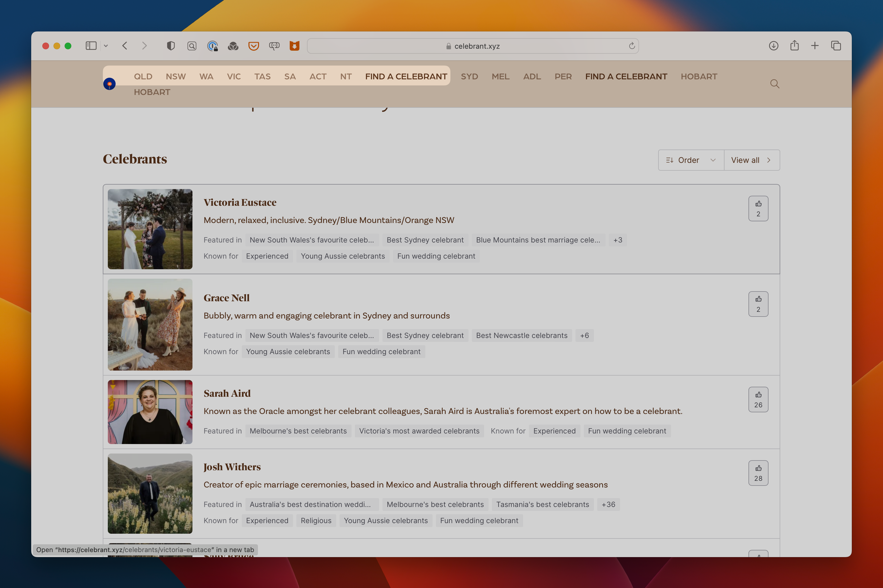Open the 1Password extension icon
The width and height of the screenshot is (883, 588).
[212, 46]
